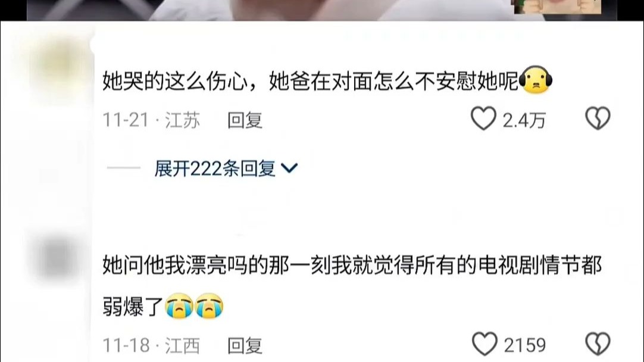
Task: Reply to the 11-21 江苏 comment
Action: 245,120
